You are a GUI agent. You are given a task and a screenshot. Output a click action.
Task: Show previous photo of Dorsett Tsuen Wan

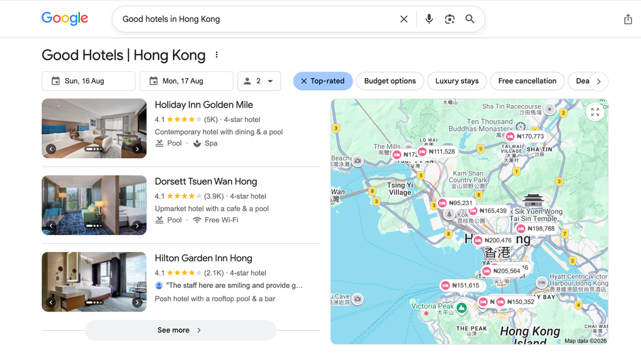point(51,226)
